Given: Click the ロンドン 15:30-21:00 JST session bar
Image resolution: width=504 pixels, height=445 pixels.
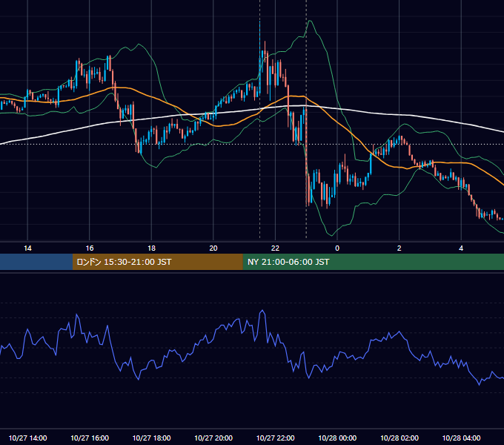Looking at the screenshot, I should [x=157, y=262].
